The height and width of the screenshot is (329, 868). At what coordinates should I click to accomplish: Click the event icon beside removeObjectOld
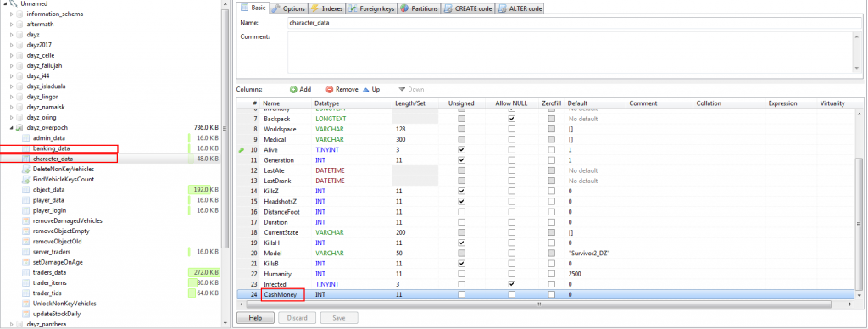point(25,242)
